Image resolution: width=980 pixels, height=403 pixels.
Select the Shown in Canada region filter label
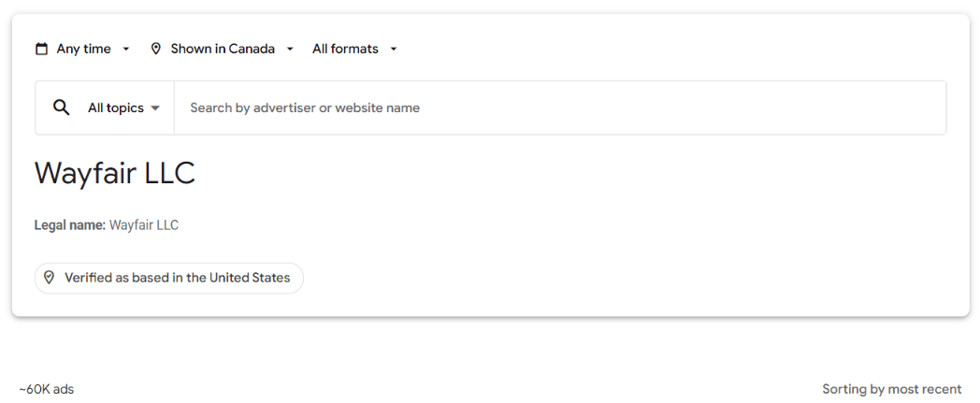223,49
